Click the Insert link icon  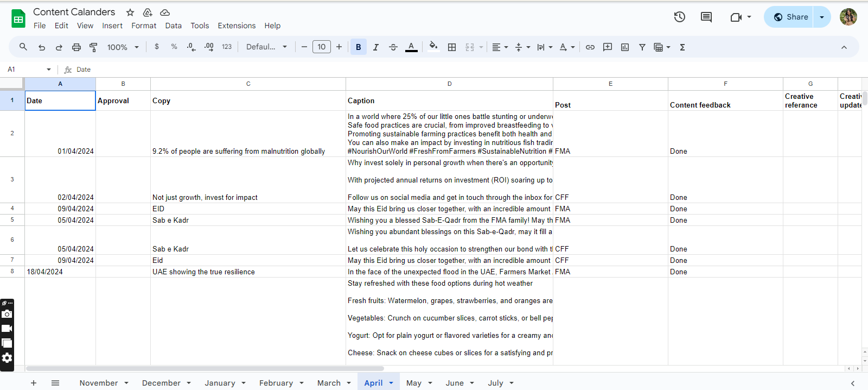[x=590, y=47]
